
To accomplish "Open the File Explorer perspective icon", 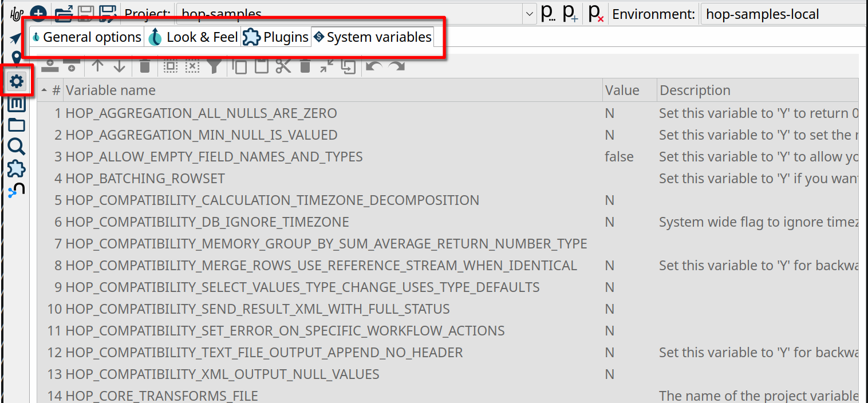I will coord(17,125).
